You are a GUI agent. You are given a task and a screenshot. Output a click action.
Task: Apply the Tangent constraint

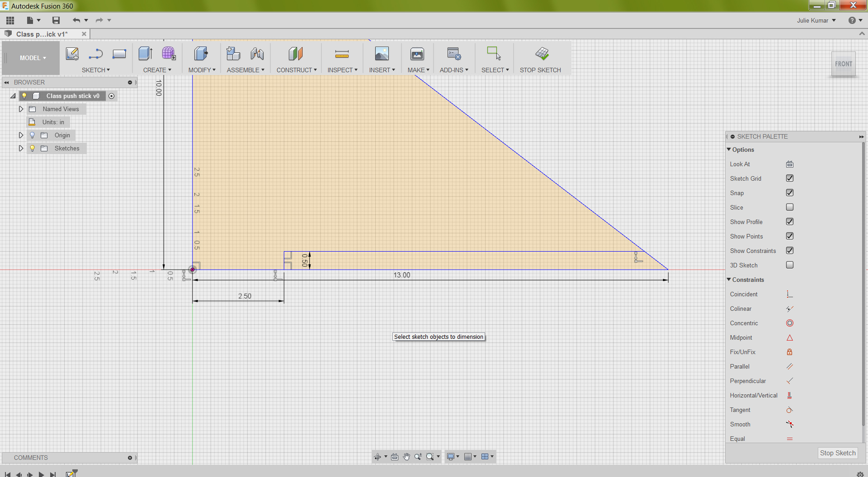(790, 410)
